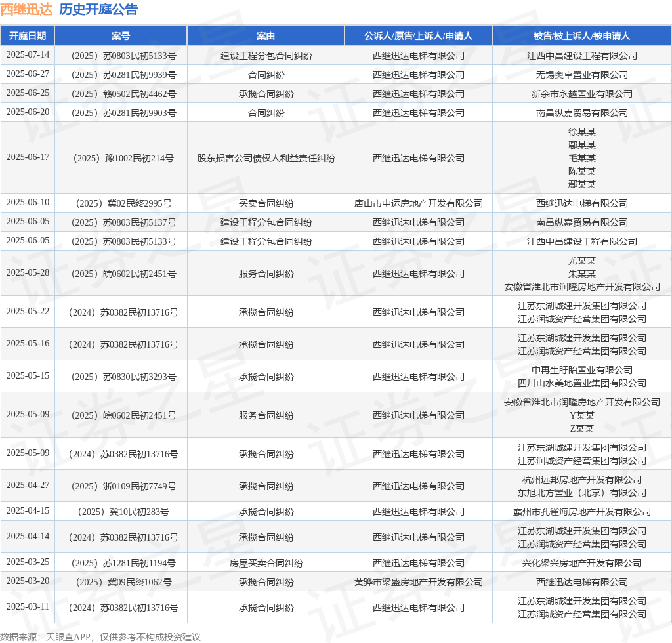Click date cell 2025-05-15
This screenshot has width=672, height=643.
[28, 376]
